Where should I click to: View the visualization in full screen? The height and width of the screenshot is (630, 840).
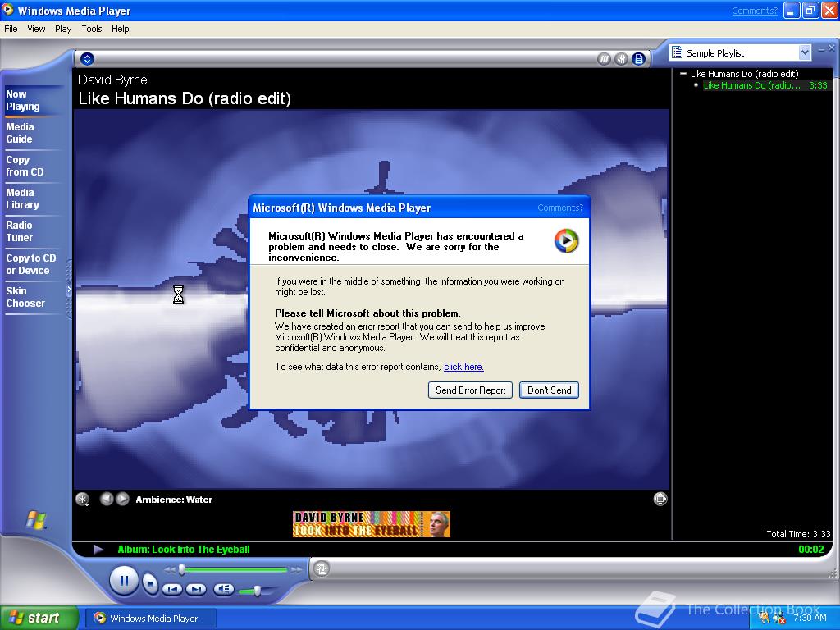pyautogui.click(x=660, y=499)
